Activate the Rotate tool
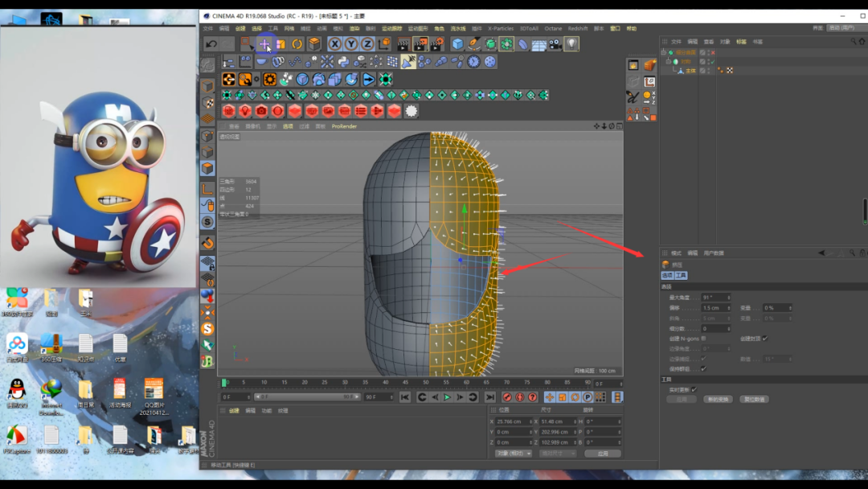This screenshot has width=868, height=489. [x=297, y=43]
